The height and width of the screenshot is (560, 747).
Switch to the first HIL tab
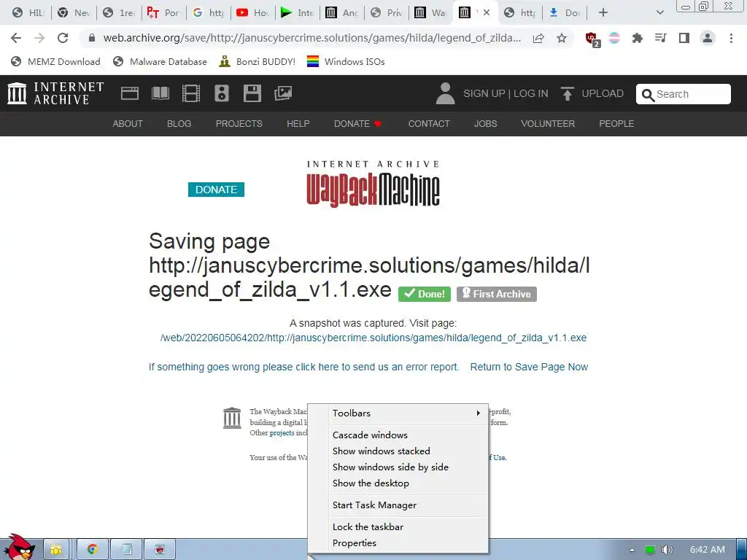pyautogui.click(x=28, y=13)
